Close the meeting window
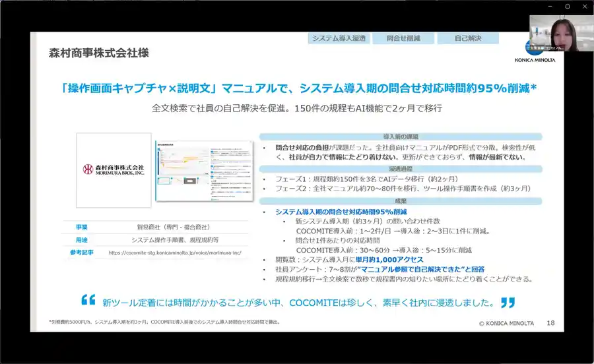The height and width of the screenshot is (364, 594). pos(584,6)
